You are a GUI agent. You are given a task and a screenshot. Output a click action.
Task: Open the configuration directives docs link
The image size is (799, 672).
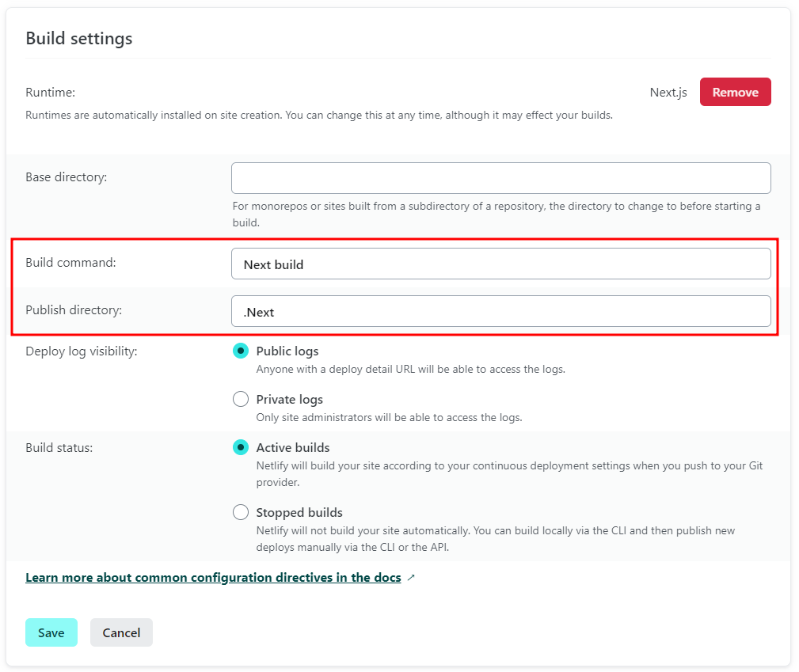[x=213, y=577]
